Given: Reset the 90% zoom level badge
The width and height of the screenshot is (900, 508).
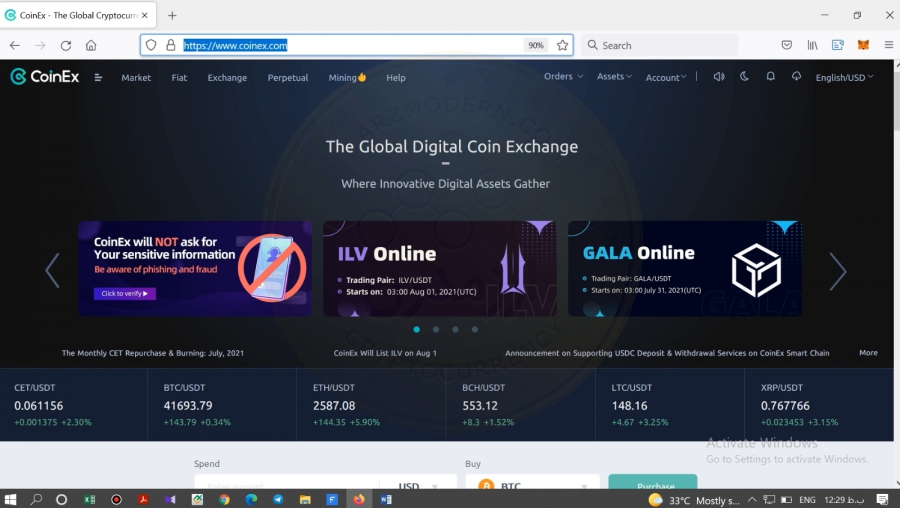Looking at the screenshot, I should pos(536,45).
